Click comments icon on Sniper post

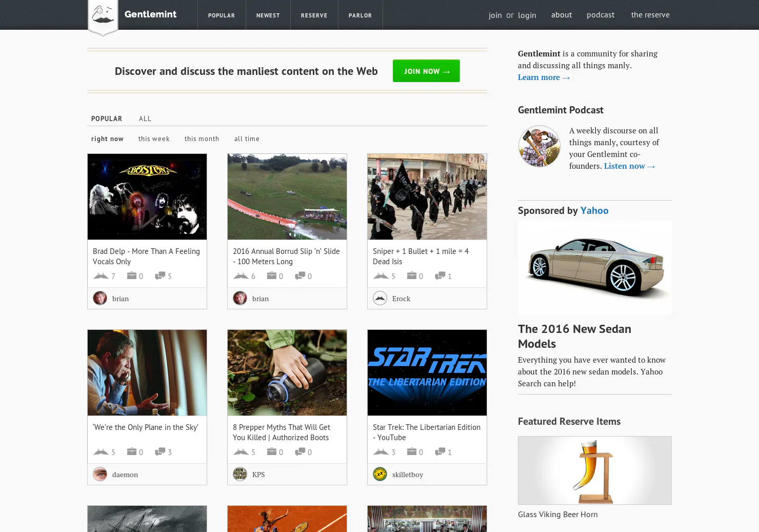click(x=440, y=275)
